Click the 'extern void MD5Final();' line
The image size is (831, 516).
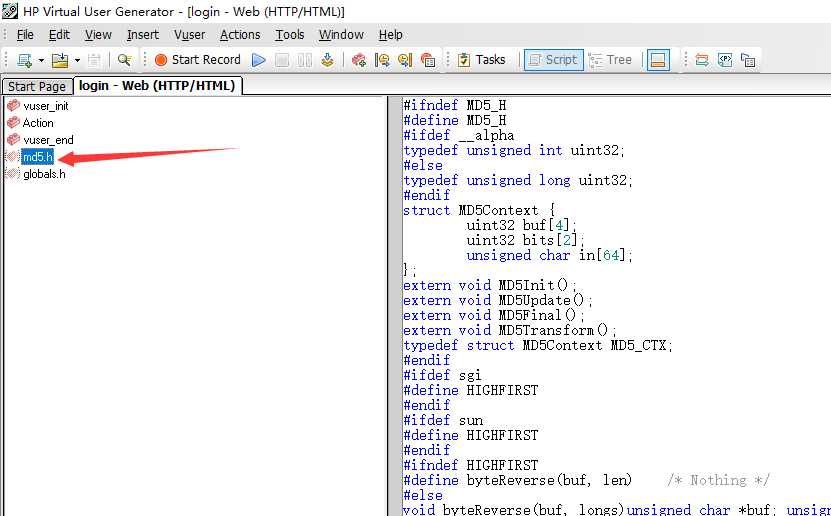point(494,315)
